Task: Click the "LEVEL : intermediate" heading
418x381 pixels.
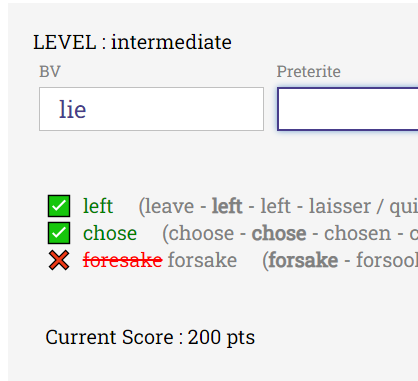Action: [132, 42]
